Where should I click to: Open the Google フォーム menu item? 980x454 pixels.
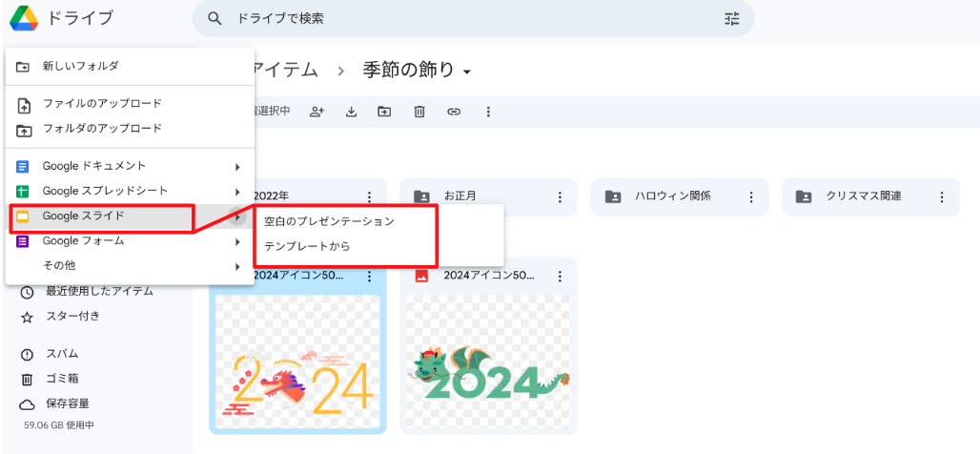point(130,241)
